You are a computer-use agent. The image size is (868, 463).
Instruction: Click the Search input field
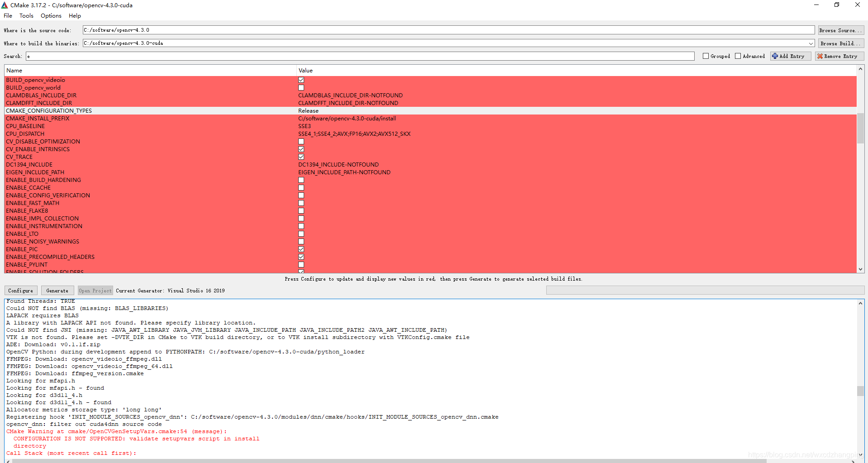tap(360, 56)
